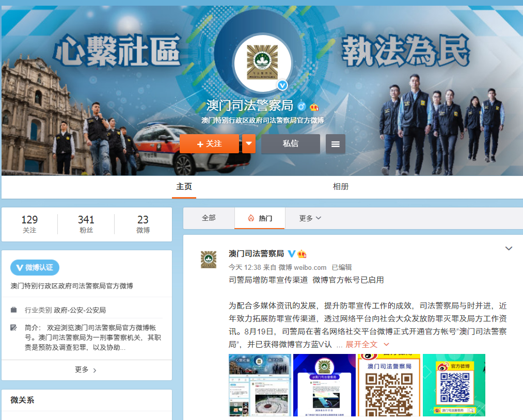Screen dimensions: 523x420
Task: Click sidebar verification text 澳门特别行政区政府司法警察局官方微博
Action: click(72, 286)
